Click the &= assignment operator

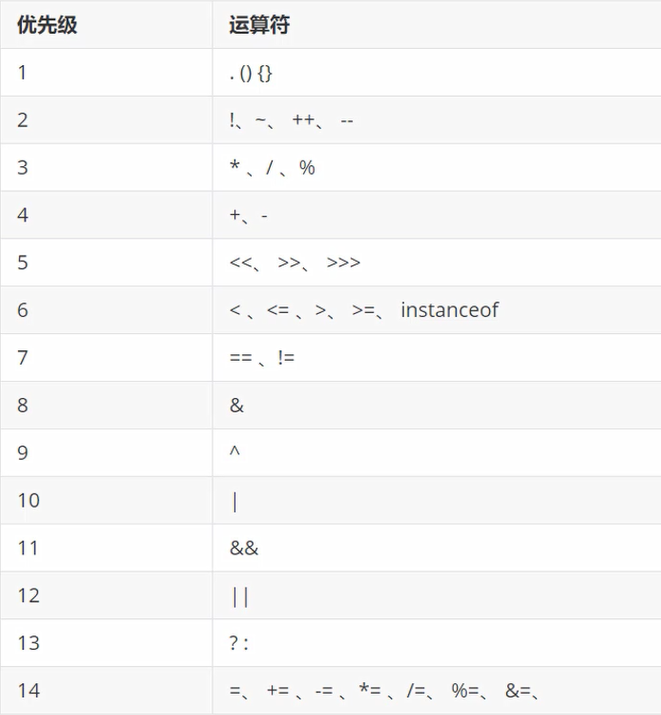coord(518,691)
